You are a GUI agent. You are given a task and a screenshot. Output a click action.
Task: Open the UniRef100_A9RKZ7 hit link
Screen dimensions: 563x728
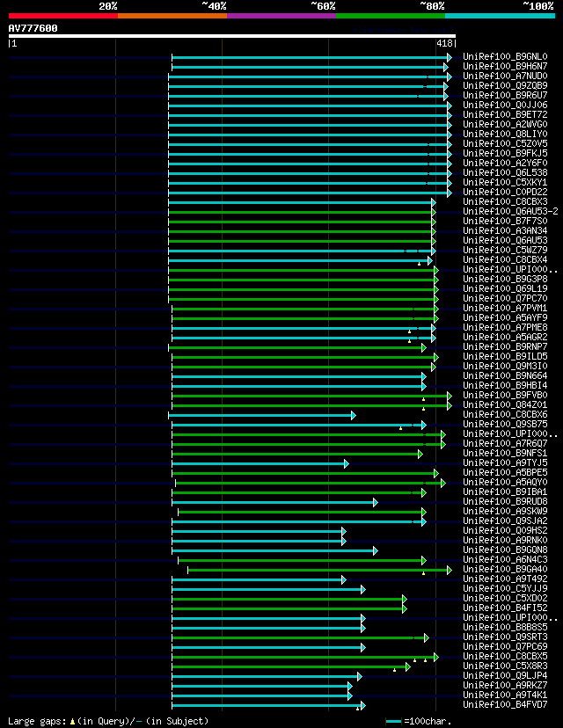[x=505, y=686]
